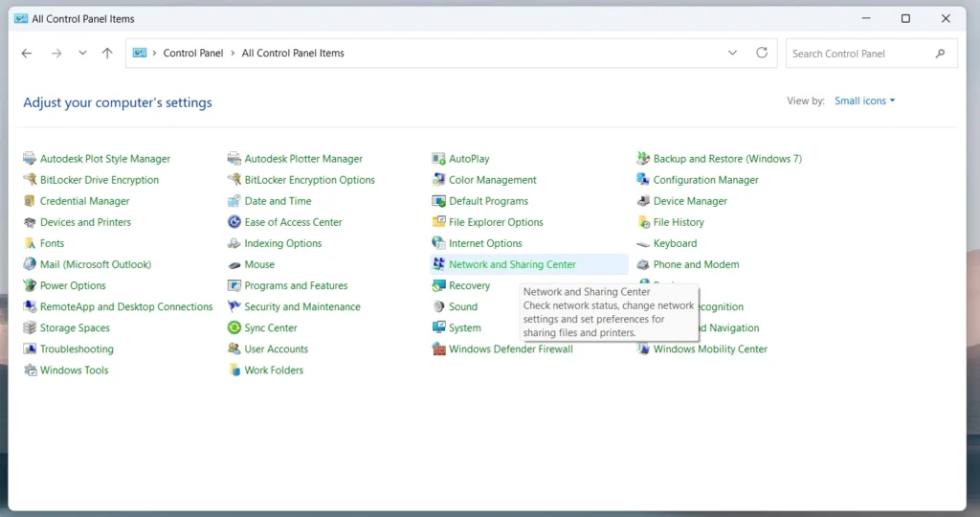This screenshot has height=517, width=980.
Task: Open the Default Programs link
Action: 489,201
